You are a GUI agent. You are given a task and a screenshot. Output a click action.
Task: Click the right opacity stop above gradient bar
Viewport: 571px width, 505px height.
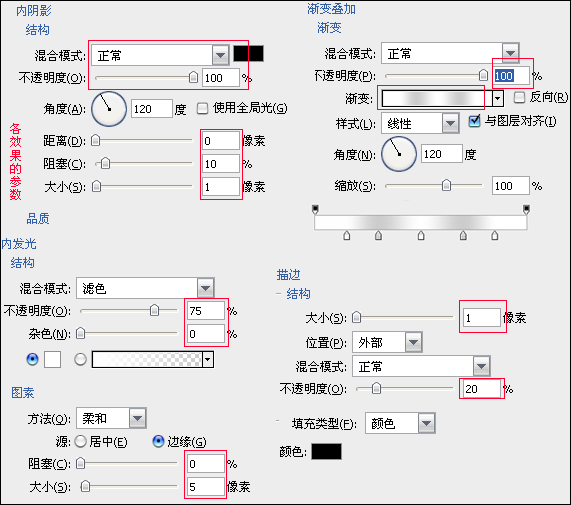(x=526, y=209)
